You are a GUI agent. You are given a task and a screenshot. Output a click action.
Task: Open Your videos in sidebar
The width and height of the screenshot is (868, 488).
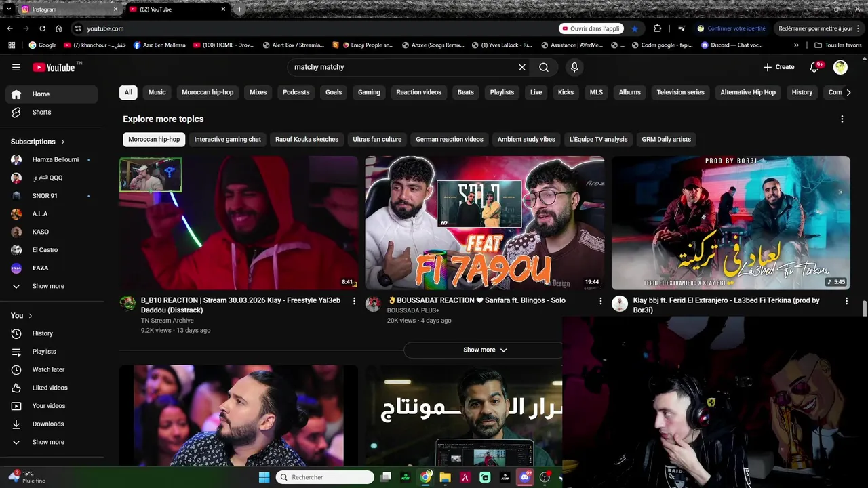[x=52, y=406]
